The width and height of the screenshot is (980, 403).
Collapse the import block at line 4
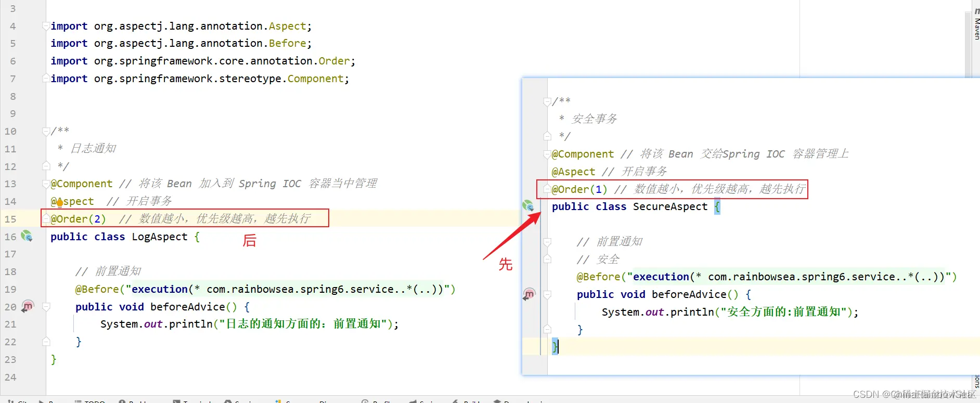click(x=46, y=26)
